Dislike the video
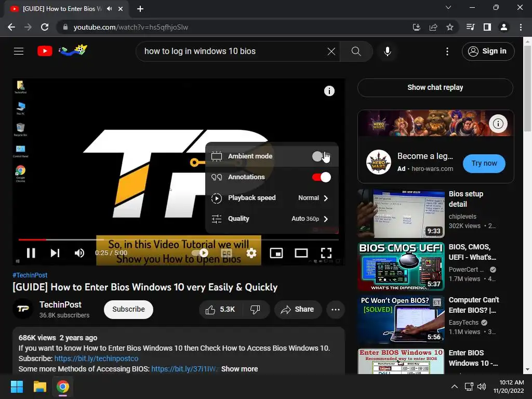Screen dimensions: 532x399 click(x=255, y=310)
